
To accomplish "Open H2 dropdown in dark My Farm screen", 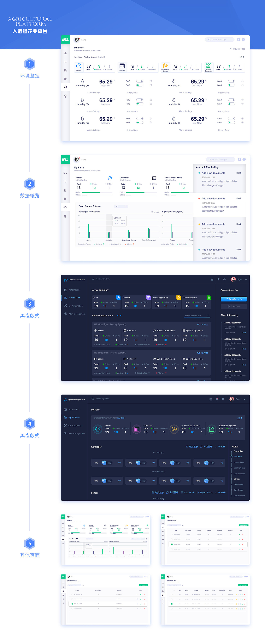I will click(x=240, y=418).
